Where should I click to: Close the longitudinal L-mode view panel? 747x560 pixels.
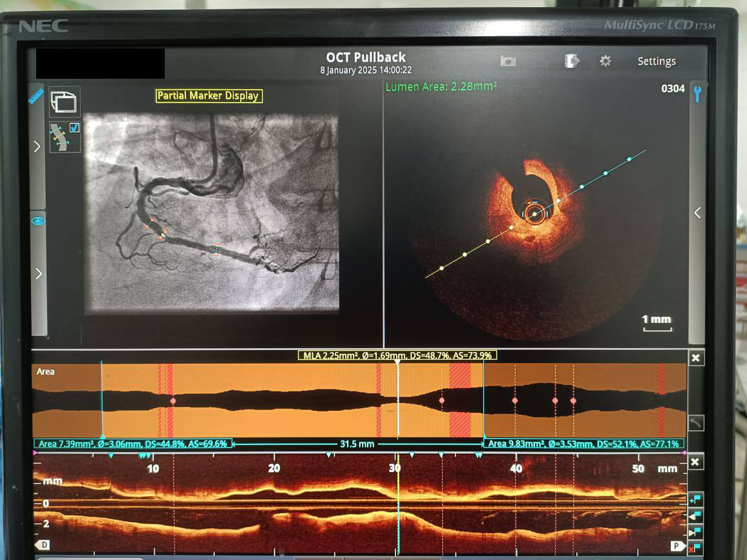click(x=695, y=462)
